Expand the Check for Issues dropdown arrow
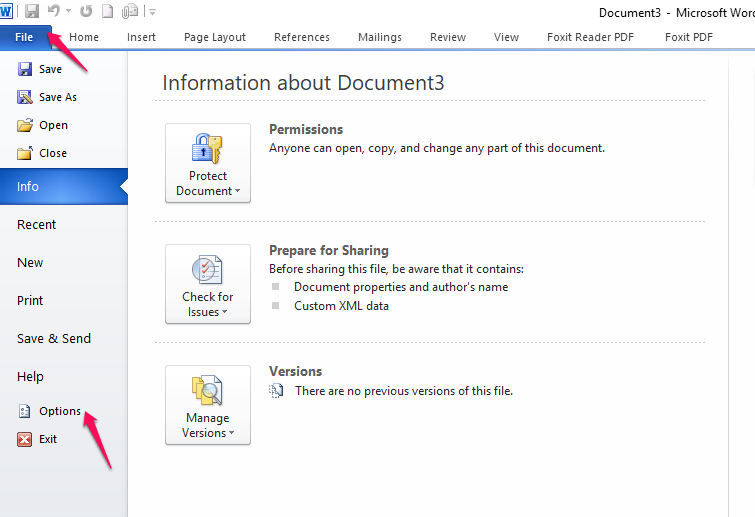The width and height of the screenshot is (755, 517). coord(223,312)
